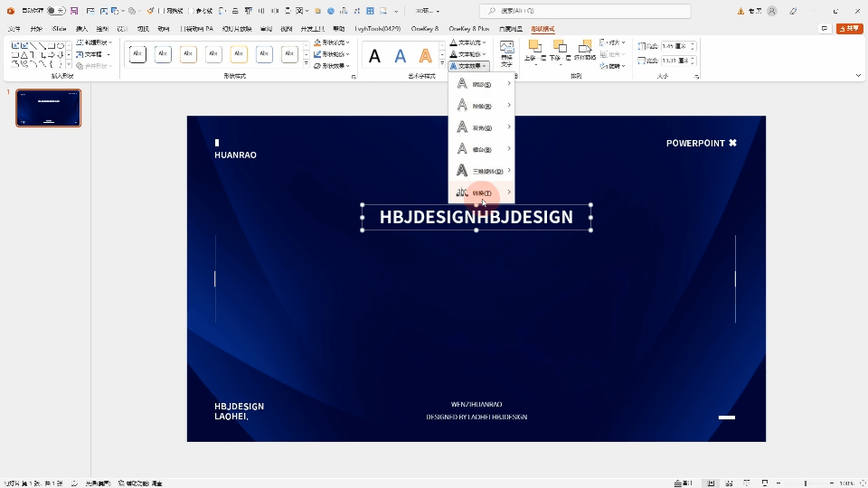Select the orange outlined A WordArt style

425,57
